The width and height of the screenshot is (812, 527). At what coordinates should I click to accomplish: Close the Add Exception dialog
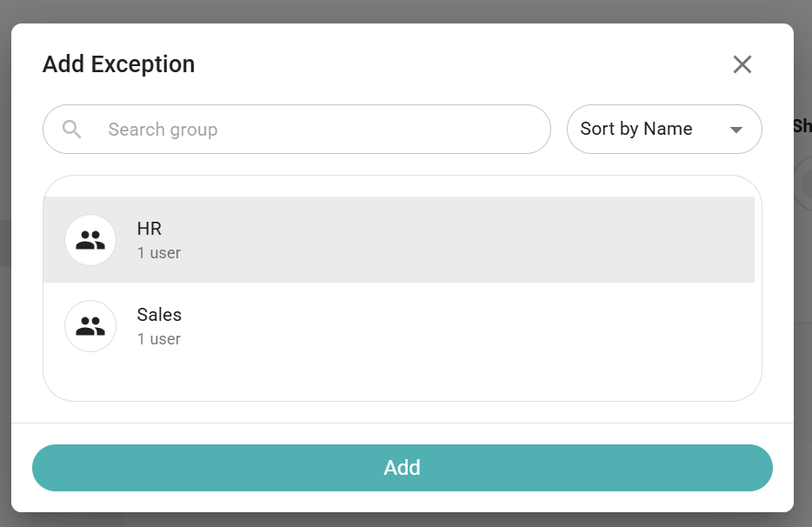[x=742, y=64]
